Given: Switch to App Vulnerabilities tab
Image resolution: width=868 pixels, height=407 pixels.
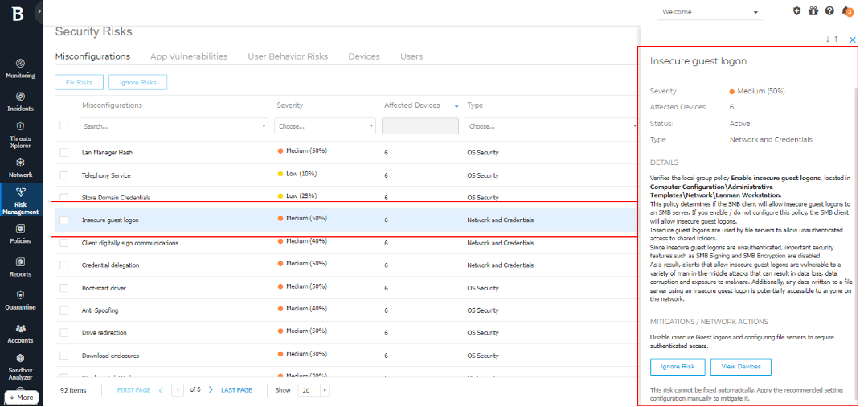Looking at the screenshot, I should 189,56.
